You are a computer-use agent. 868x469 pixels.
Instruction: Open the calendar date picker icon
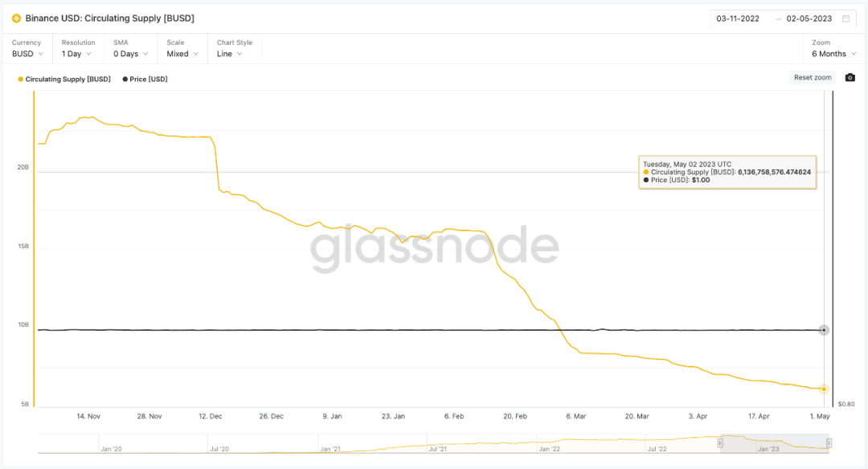tap(845, 18)
